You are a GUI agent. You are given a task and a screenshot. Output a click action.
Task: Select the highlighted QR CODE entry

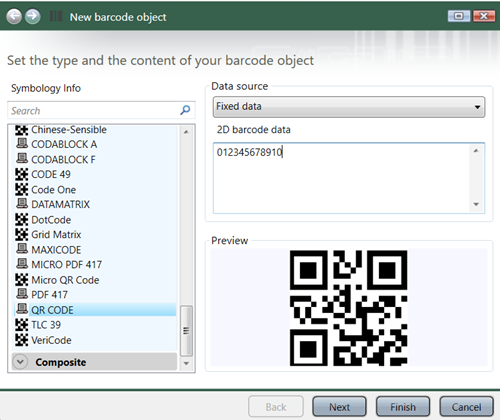coord(95,310)
